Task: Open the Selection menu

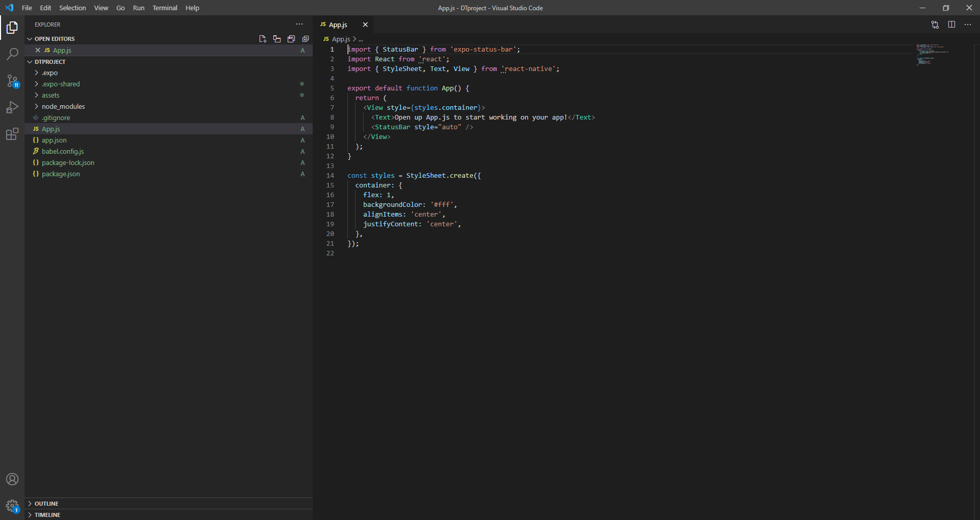Action: [x=73, y=8]
